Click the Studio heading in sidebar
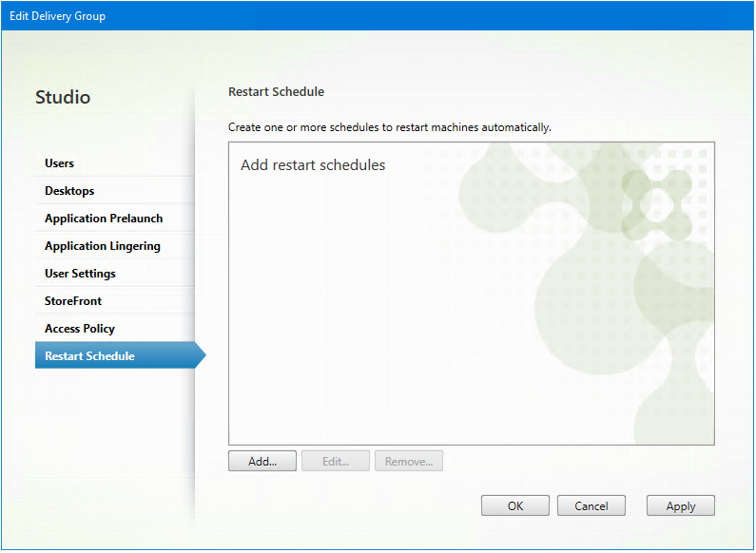The image size is (756, 553). (63, 97)
